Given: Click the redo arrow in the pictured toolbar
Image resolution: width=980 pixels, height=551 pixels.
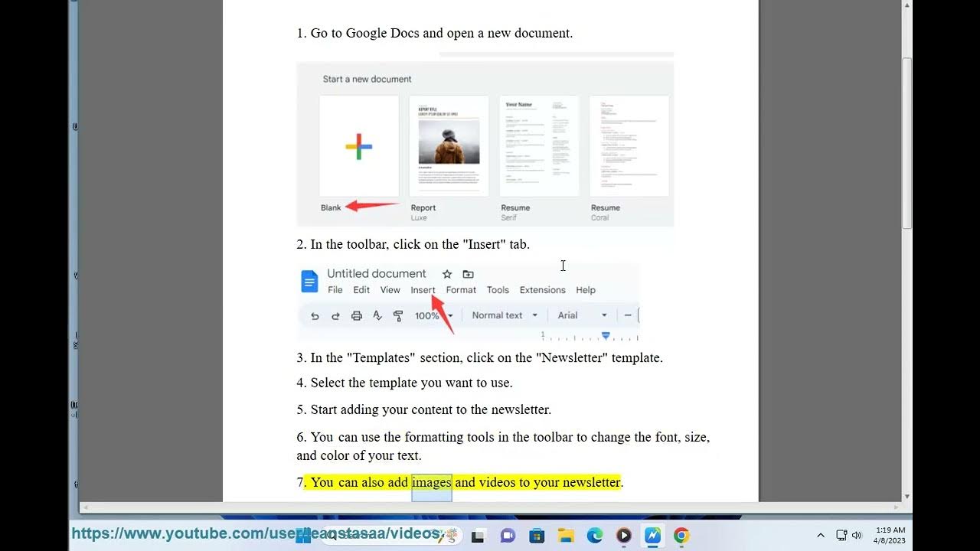Looking at the screenshot, I should pos(335,315).
